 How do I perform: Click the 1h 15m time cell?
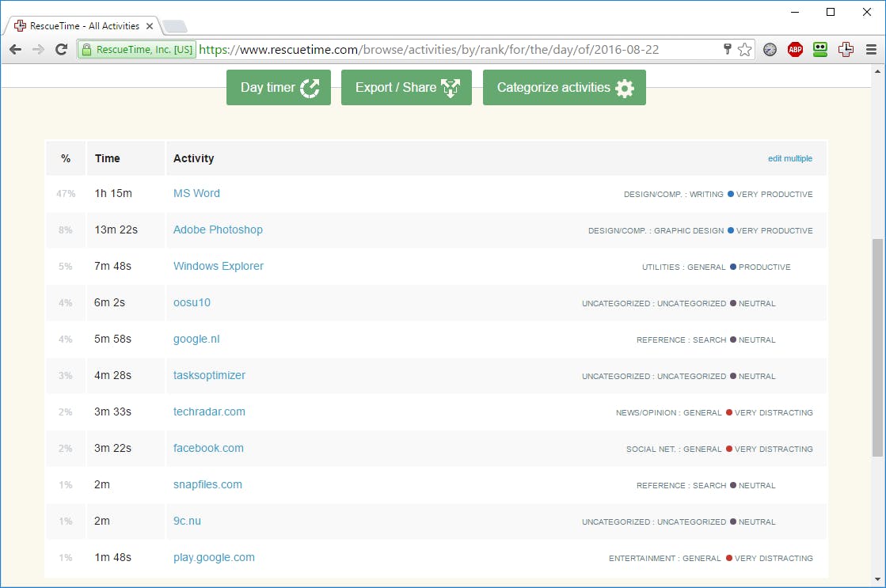coord(113,193)
